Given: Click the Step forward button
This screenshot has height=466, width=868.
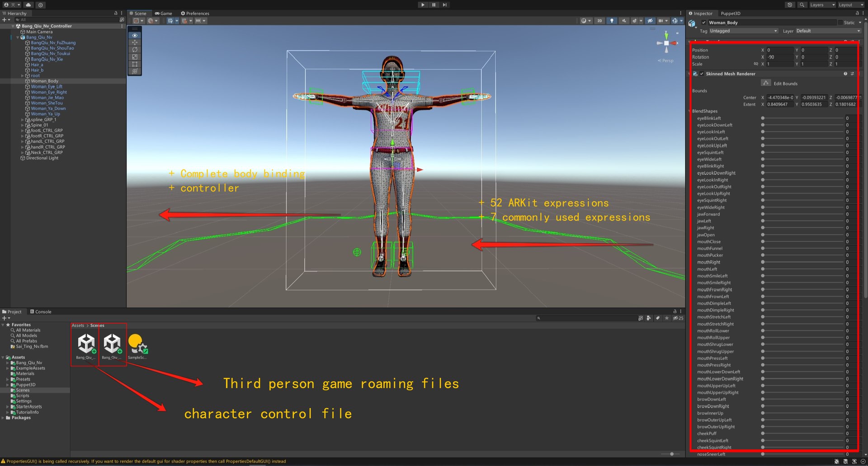Looking at the screenshot, I should [x=445, y=5].
